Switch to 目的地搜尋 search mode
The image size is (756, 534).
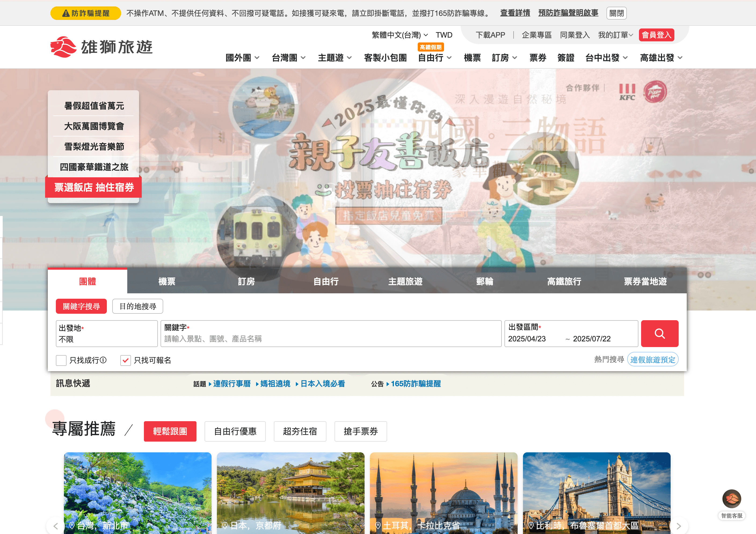(x=138, y=306)
